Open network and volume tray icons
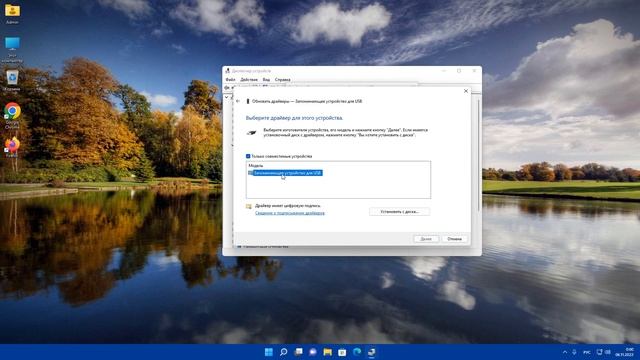Image resolution: width=640 pixels, height=360 pixels. pyautogui.click(x=604, y=352)
